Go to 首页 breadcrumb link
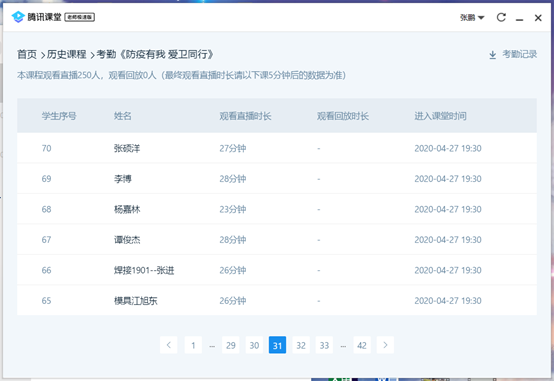Image resolution: width=554 pixels, height=381 pixels. click(x=27, y=54)
